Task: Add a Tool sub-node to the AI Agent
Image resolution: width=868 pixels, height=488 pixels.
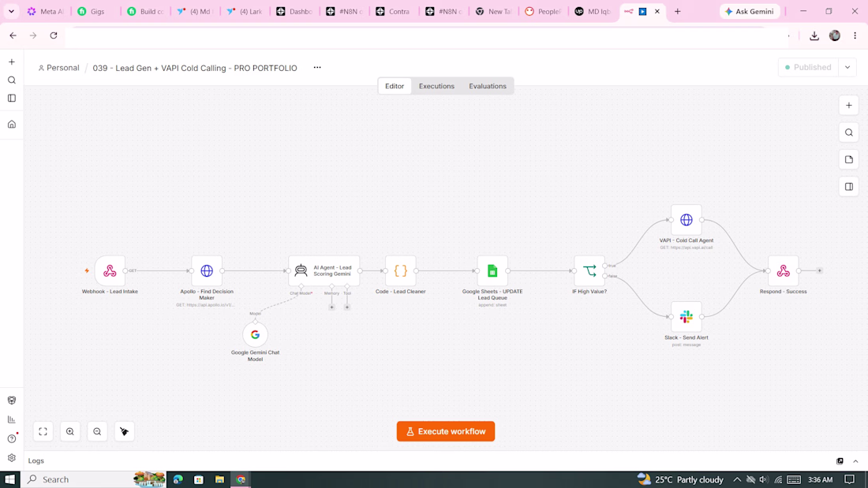Action: pos(347,307)
